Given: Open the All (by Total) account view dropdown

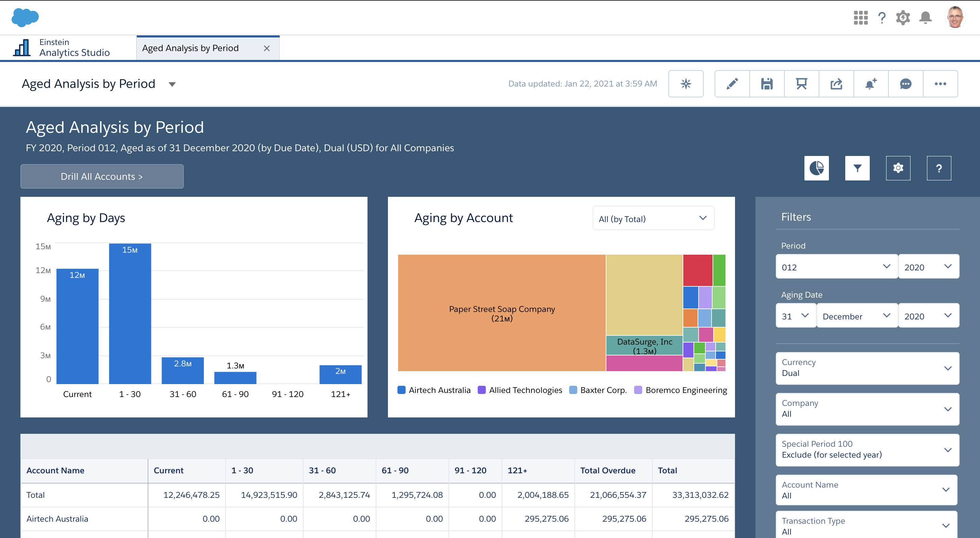Looking at the screenshot, I should 651,219.
